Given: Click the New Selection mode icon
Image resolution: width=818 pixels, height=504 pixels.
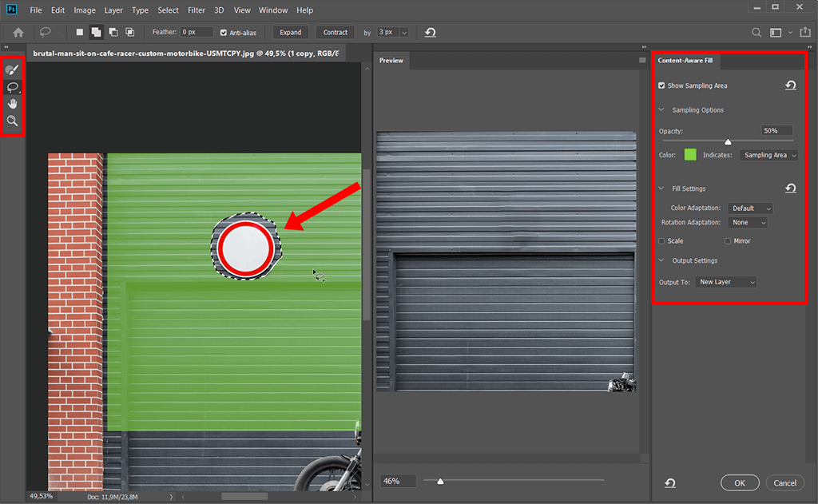Looking at the screenshot, I should tap(79, 33).
